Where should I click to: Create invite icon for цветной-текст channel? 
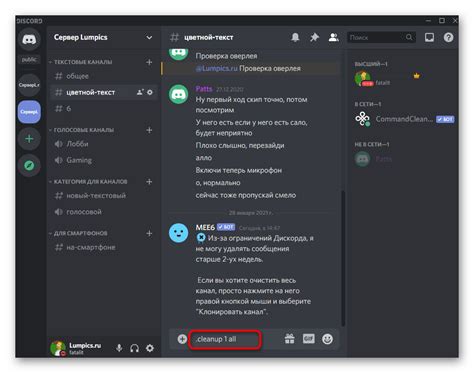(x=140, y=92)
